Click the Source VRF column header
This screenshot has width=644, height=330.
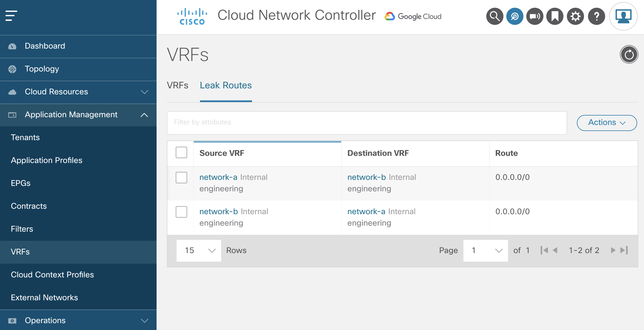click(222, 153)
